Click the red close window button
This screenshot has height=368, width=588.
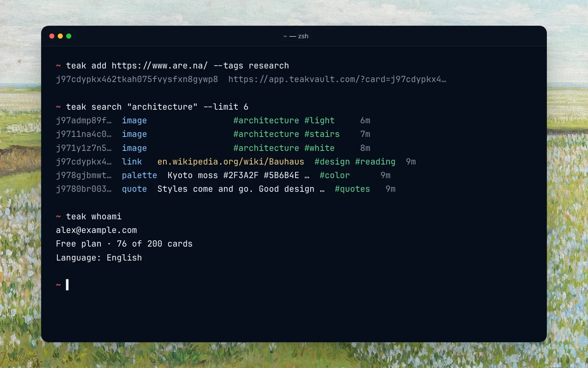[52, 36]
